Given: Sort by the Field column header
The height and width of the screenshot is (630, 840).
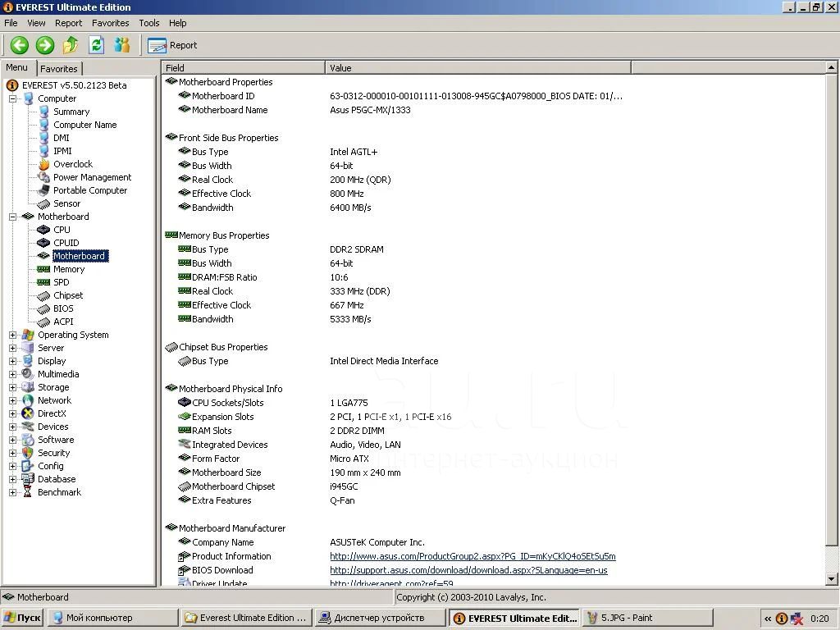Looking at the screenshot, I should point(243,68).
